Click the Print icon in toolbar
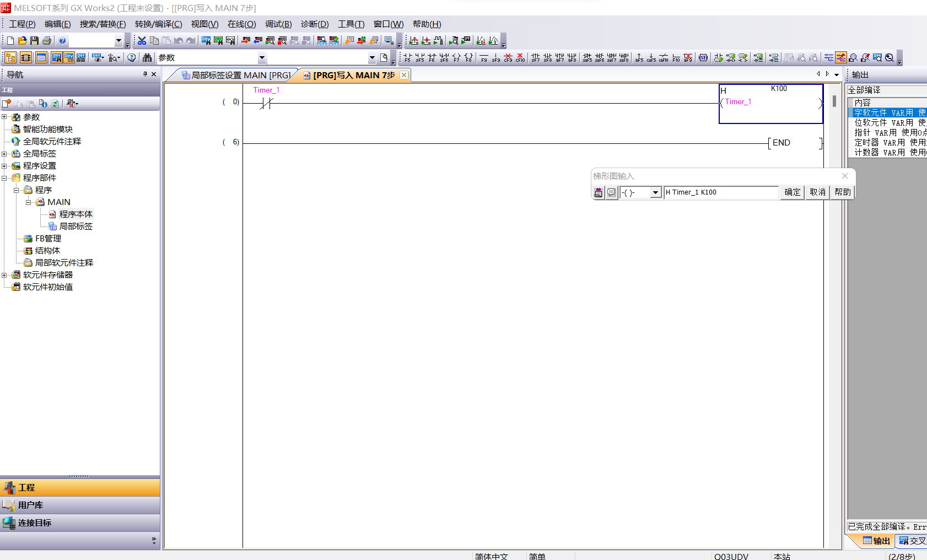 (x=47, y=41)
